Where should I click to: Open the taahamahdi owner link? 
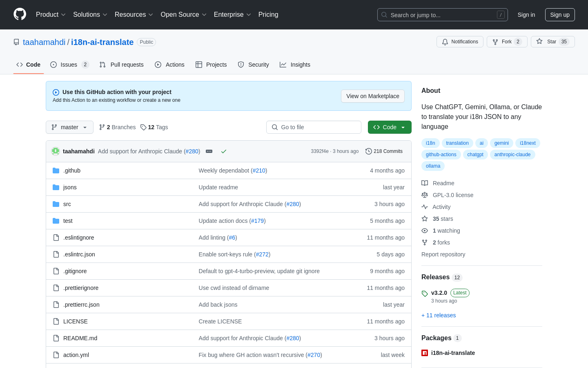[x=44, y=42]
